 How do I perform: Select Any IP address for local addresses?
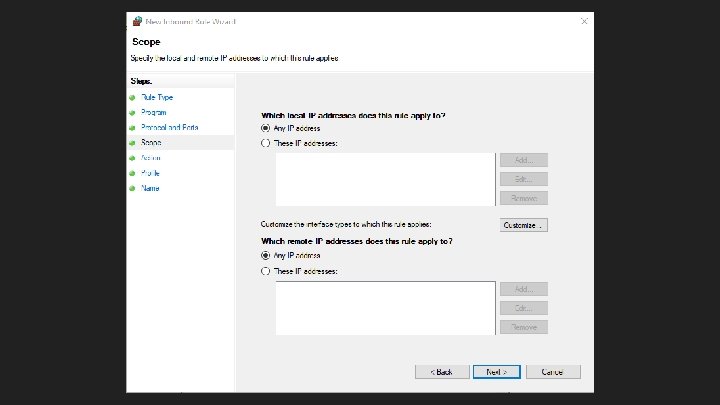[265, 128]
